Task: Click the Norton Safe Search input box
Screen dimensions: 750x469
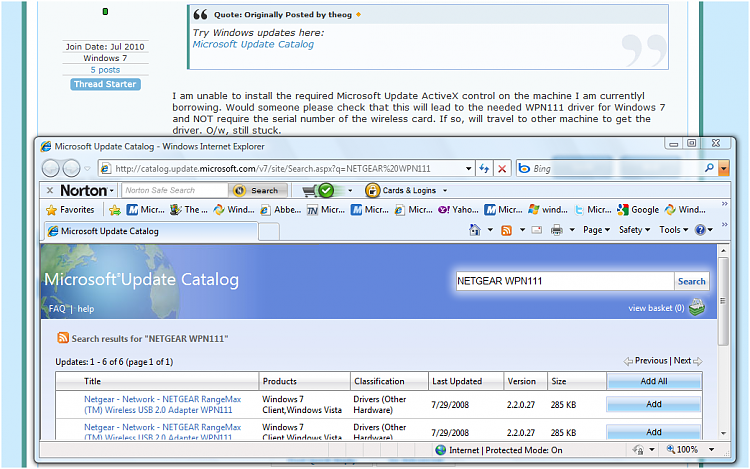Action: click(175, 190)
